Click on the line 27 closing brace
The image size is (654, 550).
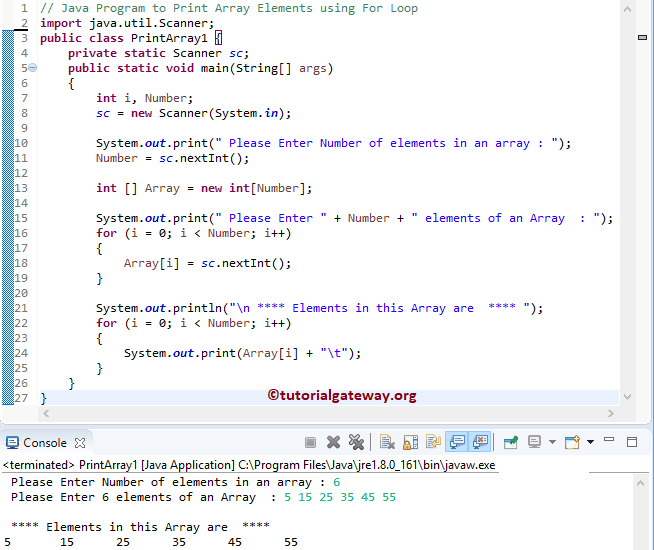click(44, 398)
